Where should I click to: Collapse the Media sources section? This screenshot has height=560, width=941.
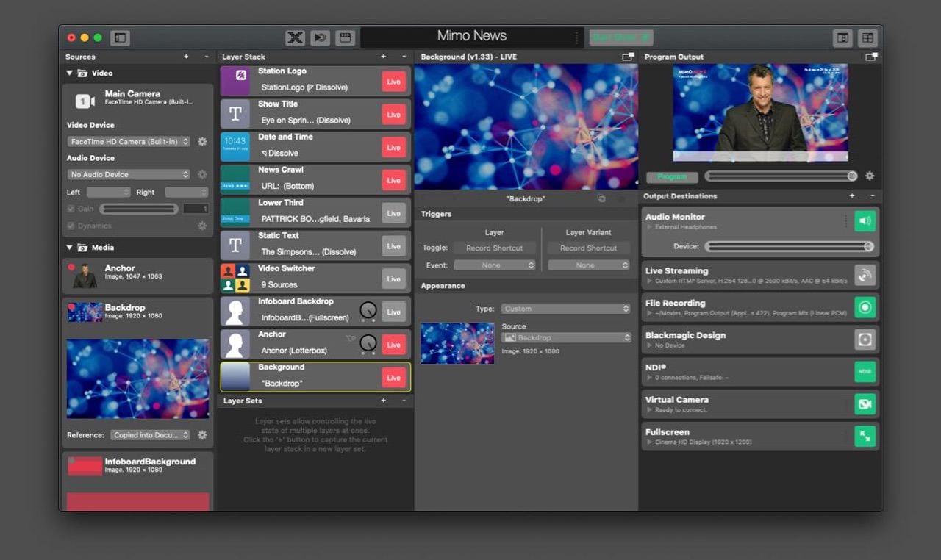click(70, 248)
